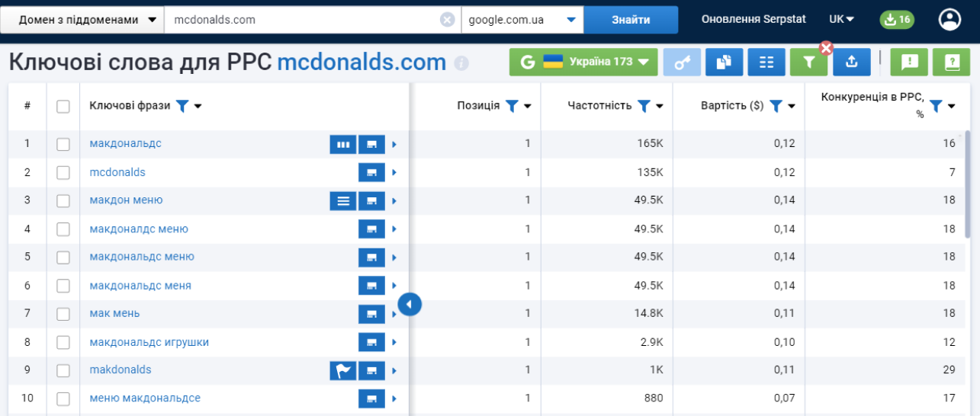Open keyword link makdonalds
The image size is (980, 416).
[x=120, y=370]
